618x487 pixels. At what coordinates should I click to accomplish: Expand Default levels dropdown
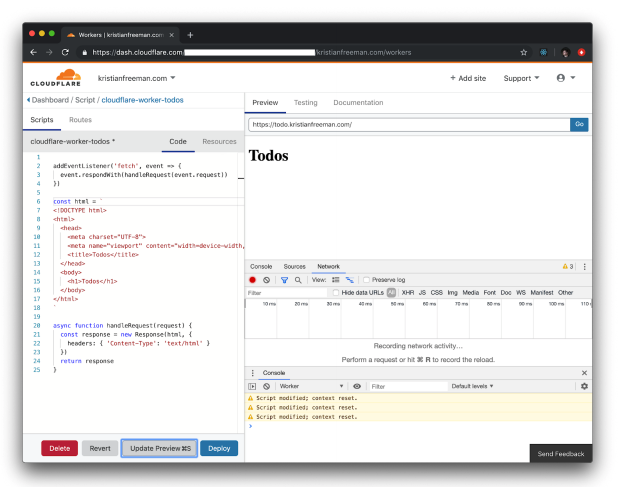[x=472, y=386]
